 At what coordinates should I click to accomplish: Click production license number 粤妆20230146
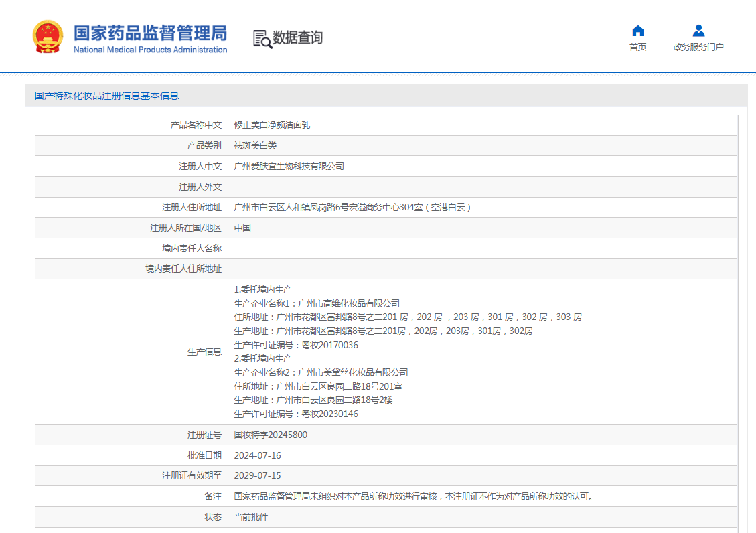coord(330,414)
